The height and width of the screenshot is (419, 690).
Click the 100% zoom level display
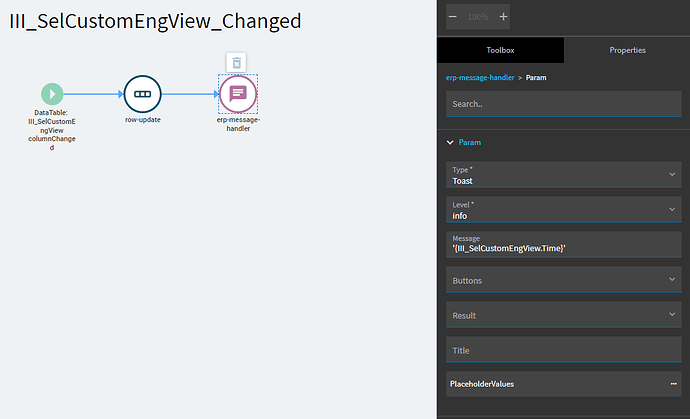pyautogui.click(x=478, y=17)
